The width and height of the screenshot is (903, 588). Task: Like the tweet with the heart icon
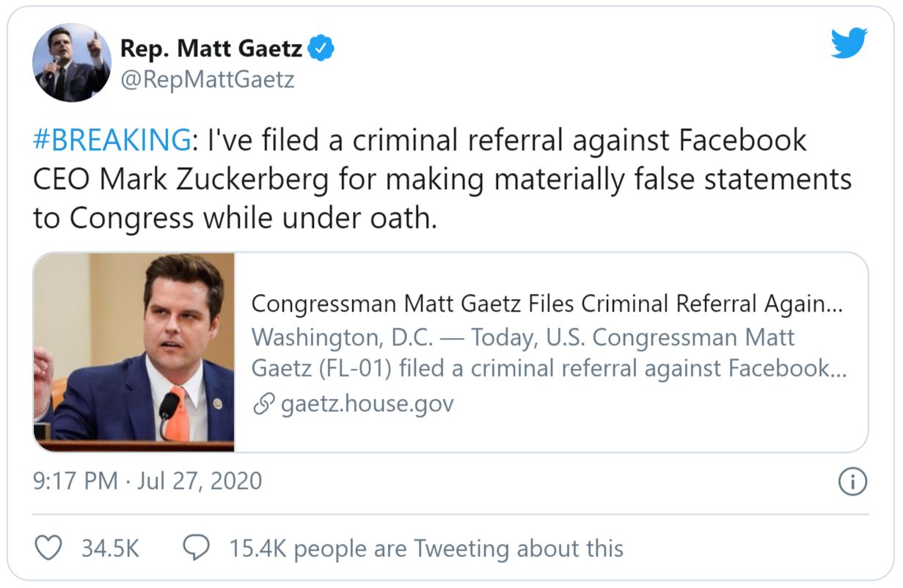pos(48,548)
